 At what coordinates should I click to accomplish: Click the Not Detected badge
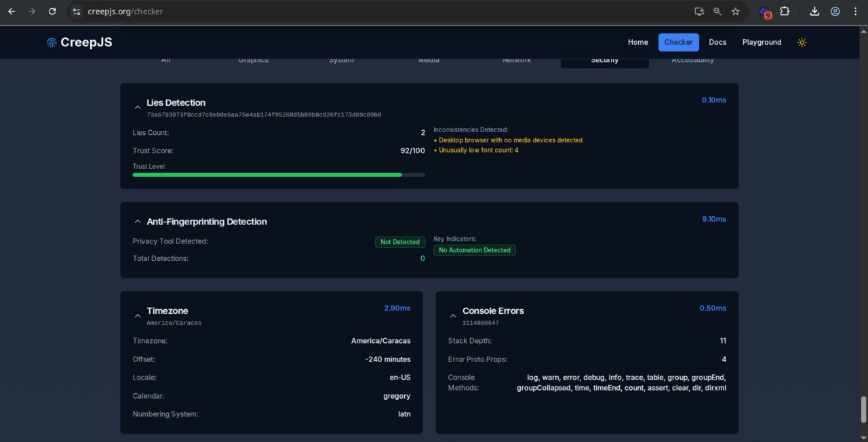tap(400, 242)
